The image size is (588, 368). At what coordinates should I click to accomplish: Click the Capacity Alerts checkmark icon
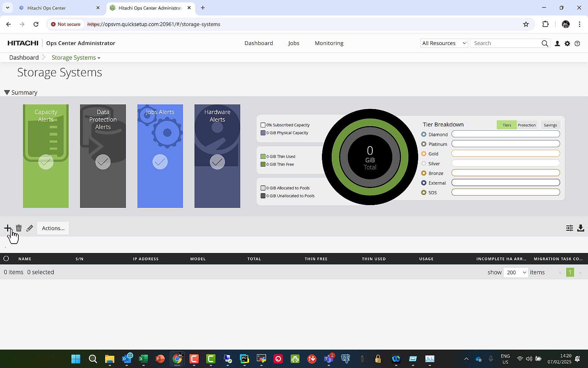point(46,162)
